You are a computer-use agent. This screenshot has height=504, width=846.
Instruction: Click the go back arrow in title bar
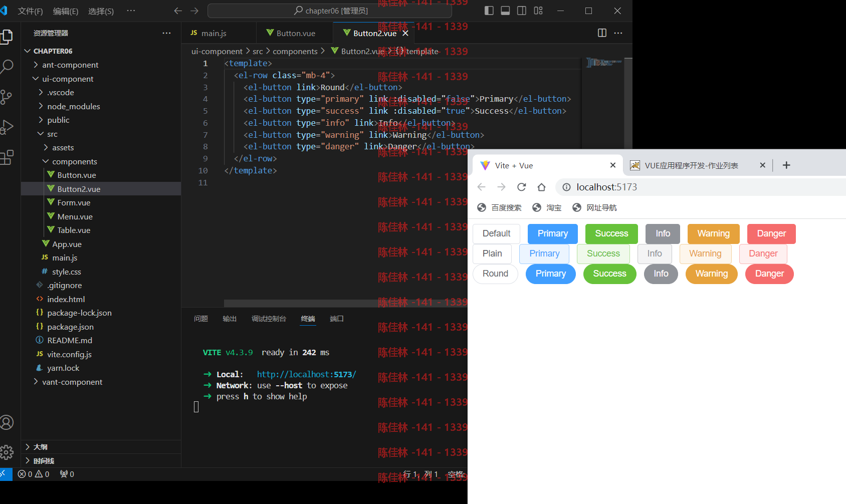(x=178, y=11)
